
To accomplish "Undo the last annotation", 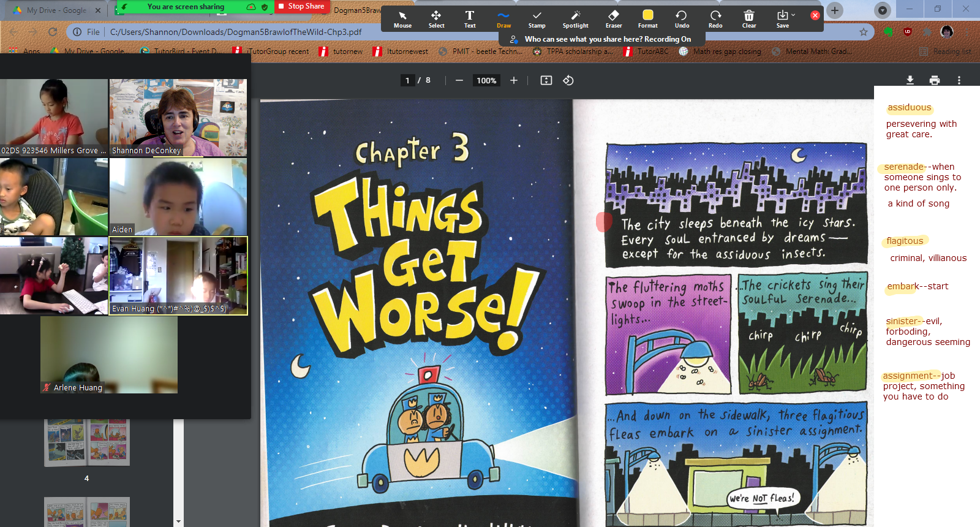I will click(x=682, y=19).
